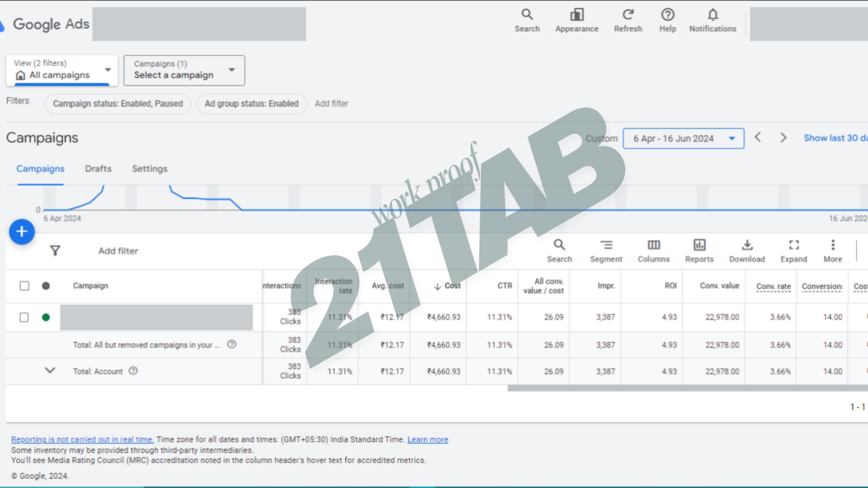
Task: Click the horizontal scrollbar under the table
Action: 687,388
